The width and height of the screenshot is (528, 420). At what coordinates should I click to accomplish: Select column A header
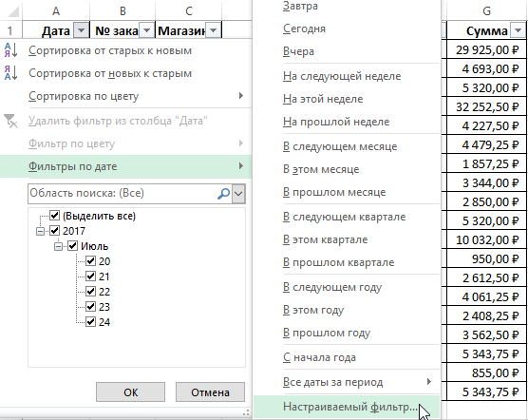point(56,10)
